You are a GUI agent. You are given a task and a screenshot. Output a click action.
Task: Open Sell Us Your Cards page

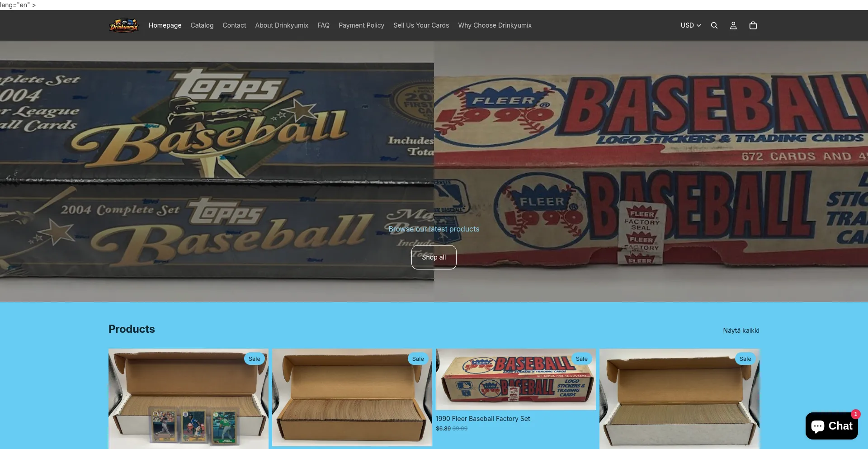pyautogui.click(x=421, y=25)
